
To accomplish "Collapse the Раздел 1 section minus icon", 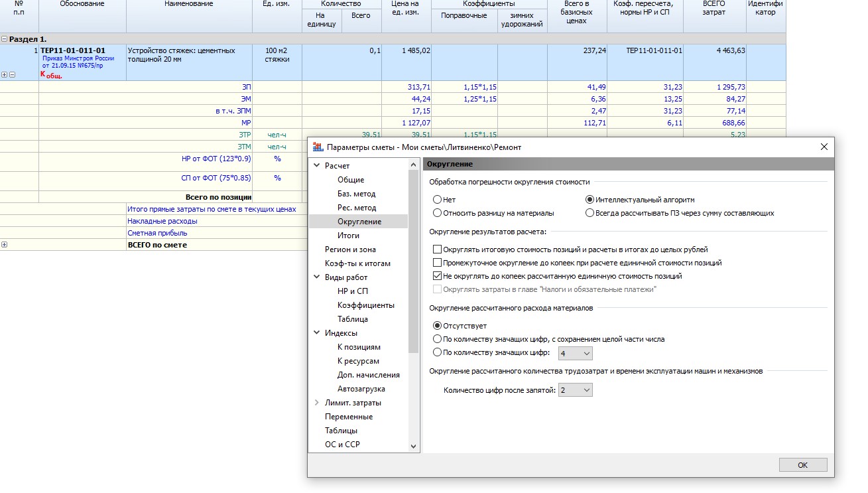I will 4,39.
